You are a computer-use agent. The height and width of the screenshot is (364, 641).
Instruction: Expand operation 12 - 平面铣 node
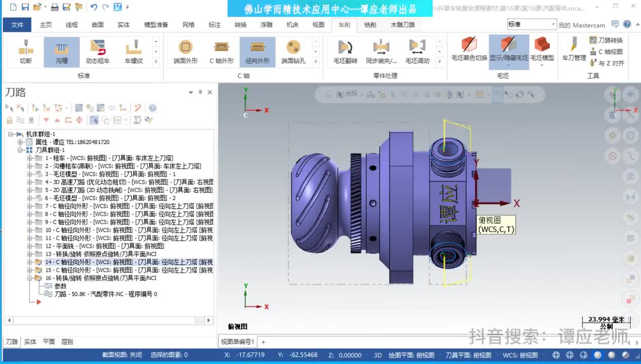point(30,246)
